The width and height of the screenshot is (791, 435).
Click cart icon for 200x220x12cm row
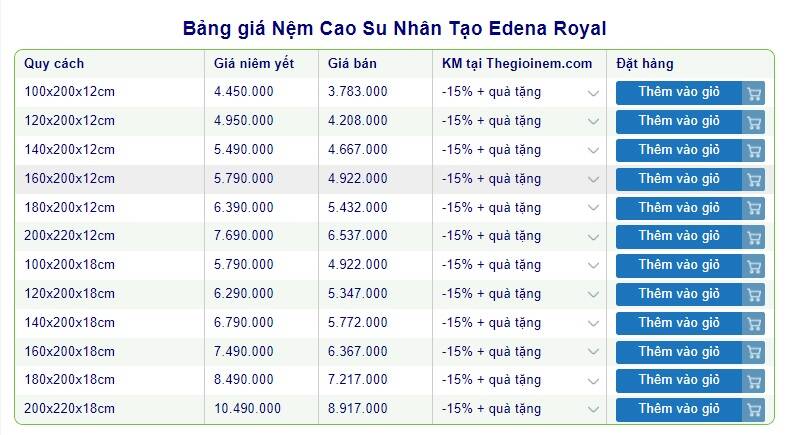pos(754,237)
